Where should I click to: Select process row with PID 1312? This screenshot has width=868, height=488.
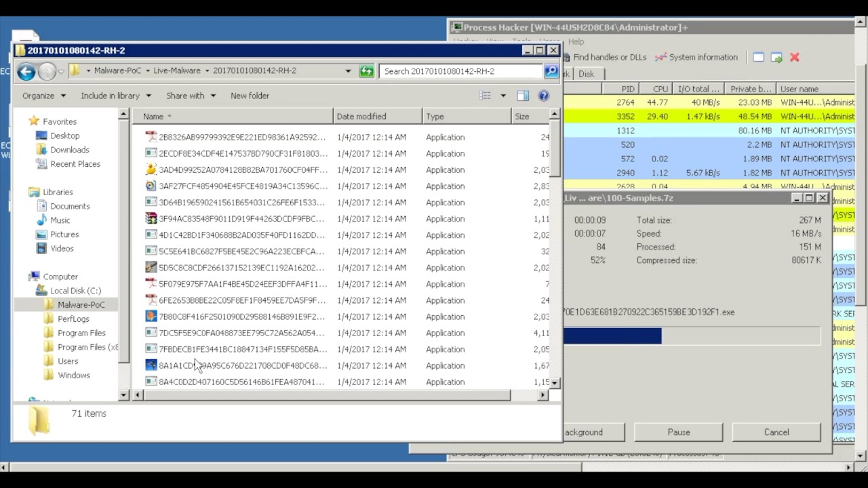pyautogui.click(x=709, y=131)
